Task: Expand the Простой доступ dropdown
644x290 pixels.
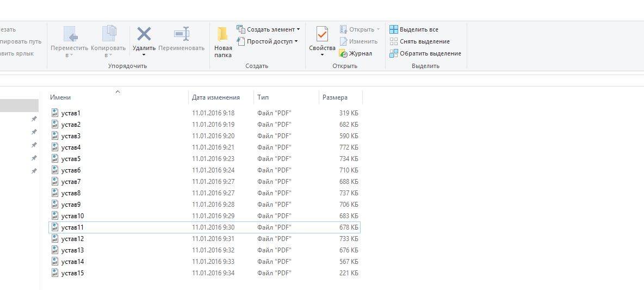Action: pyautogui.click(x=296, y=41)
